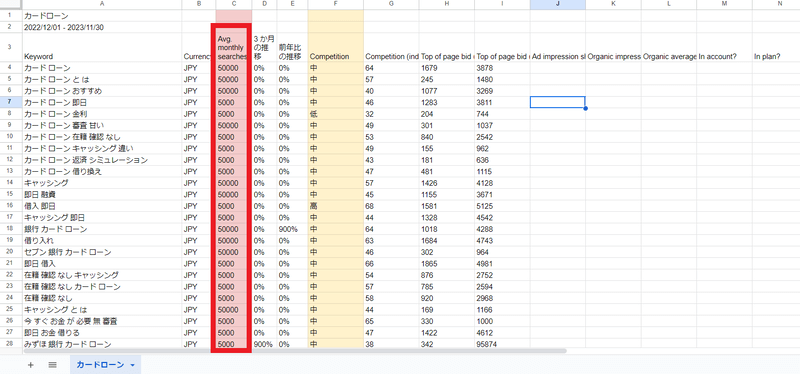Click the horizontal scrollbar below the grid
Image resolution: width=800 pixels, height=374 pixels.
tap(295, 351)
